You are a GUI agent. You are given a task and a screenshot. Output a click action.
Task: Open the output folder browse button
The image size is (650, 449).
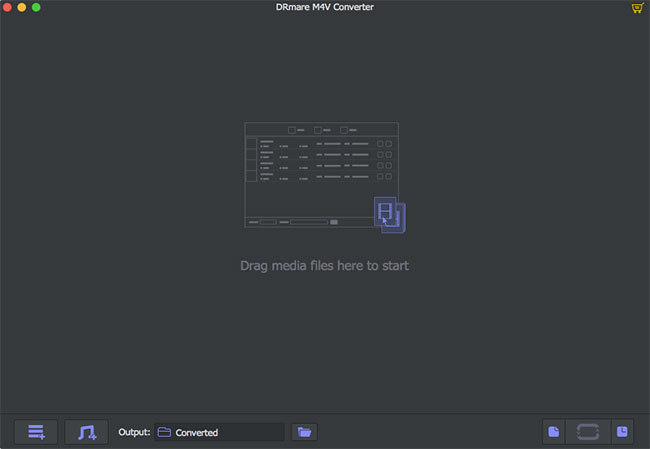point(305,432)
